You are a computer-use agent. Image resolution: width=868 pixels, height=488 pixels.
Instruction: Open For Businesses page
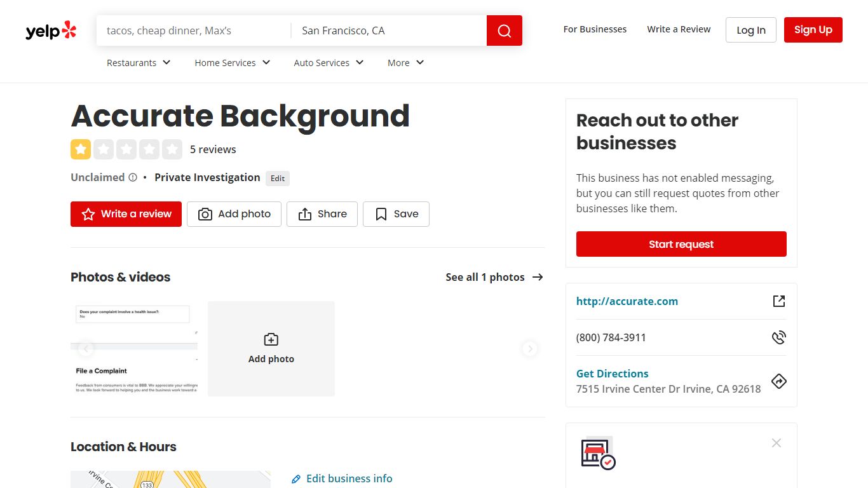(595, 29)
